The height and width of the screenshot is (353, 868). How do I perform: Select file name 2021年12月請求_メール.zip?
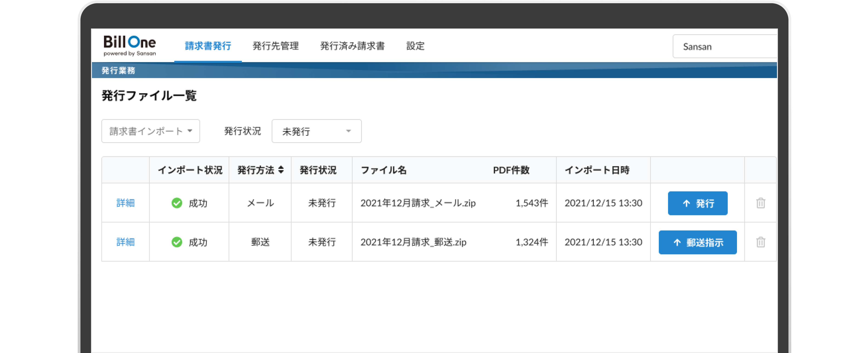[x=418, y=203]
